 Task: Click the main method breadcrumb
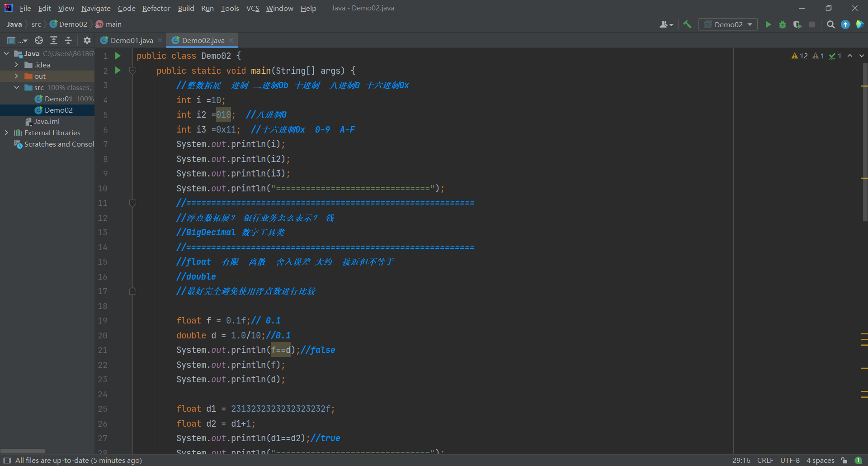pyautogui.click(x=109, y=24)
